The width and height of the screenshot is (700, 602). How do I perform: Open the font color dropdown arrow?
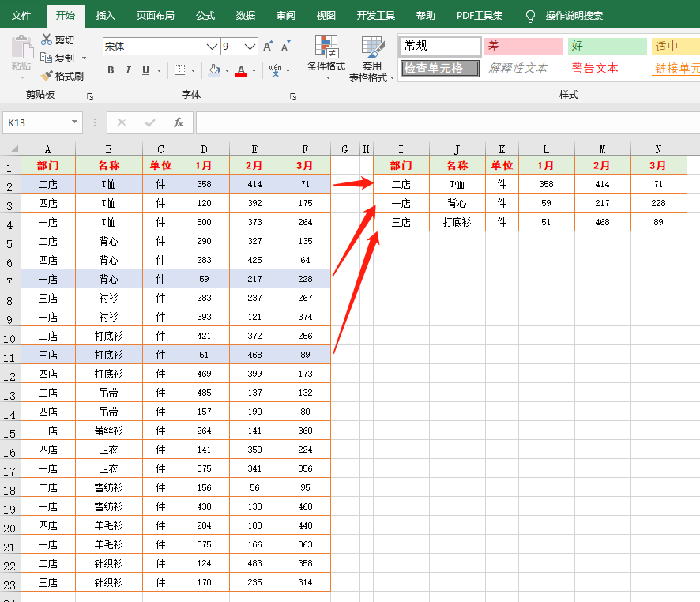point(254,70)
